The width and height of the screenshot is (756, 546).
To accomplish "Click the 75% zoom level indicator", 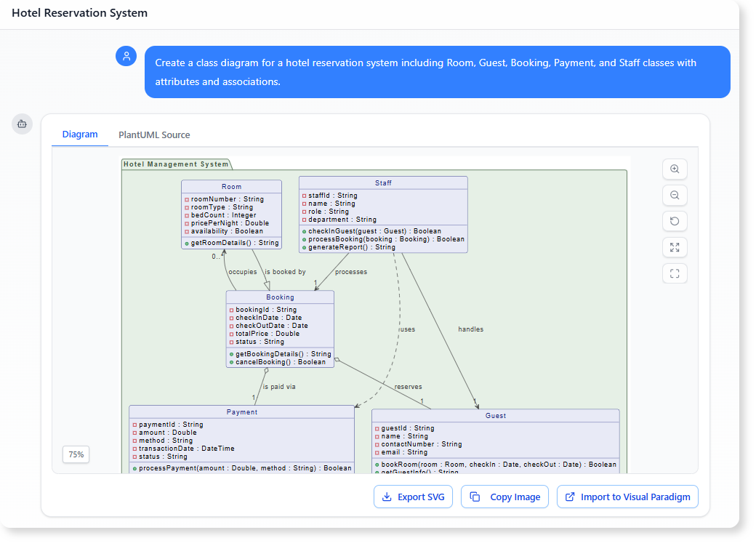I will (76, 454).
